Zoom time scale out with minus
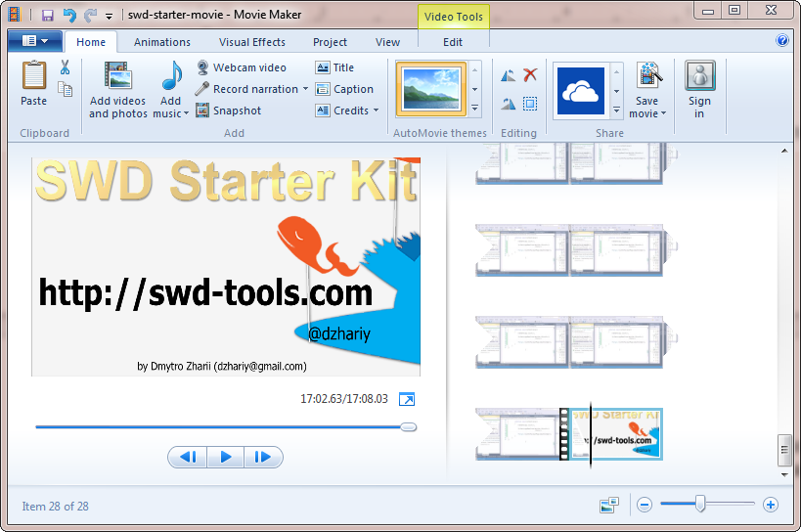 click(x=645, y=505)
